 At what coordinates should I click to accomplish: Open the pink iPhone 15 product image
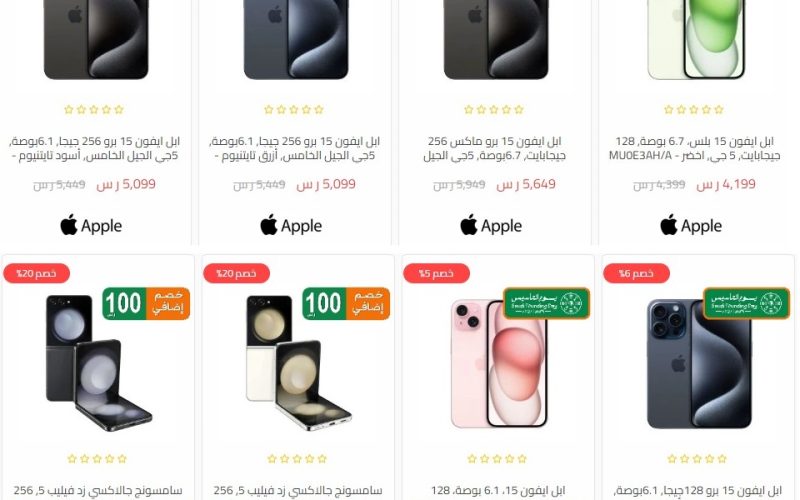coord(498,363)
